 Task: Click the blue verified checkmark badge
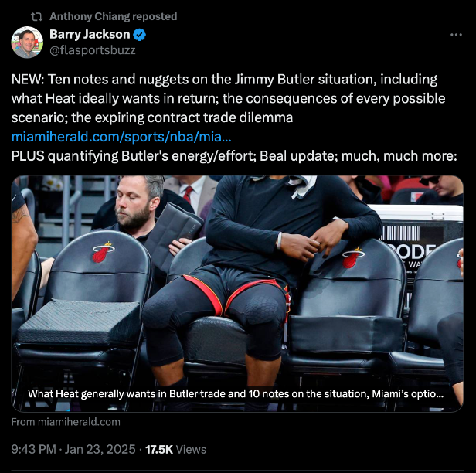[x=140, y=35]
